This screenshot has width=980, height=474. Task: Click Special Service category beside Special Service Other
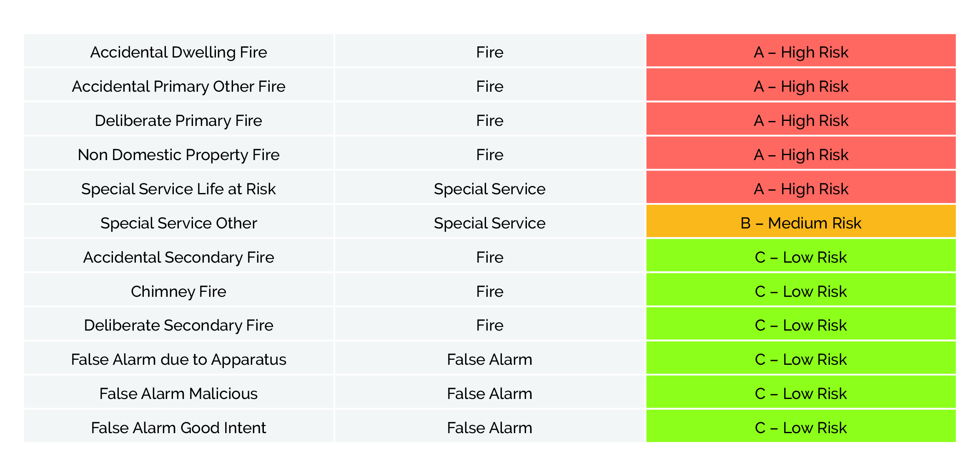coord(490,221)
